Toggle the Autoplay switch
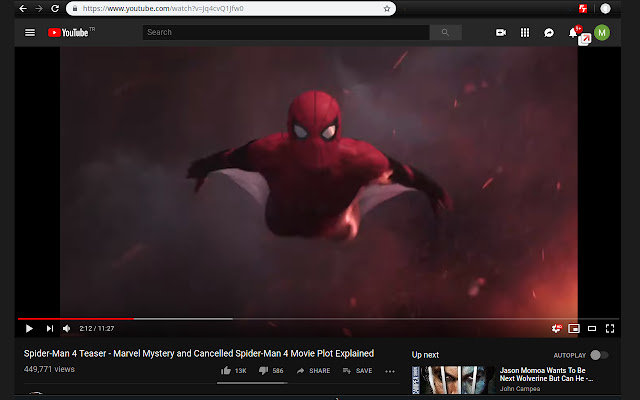Viewport: 640px width, 400px height. pos(598,355)
